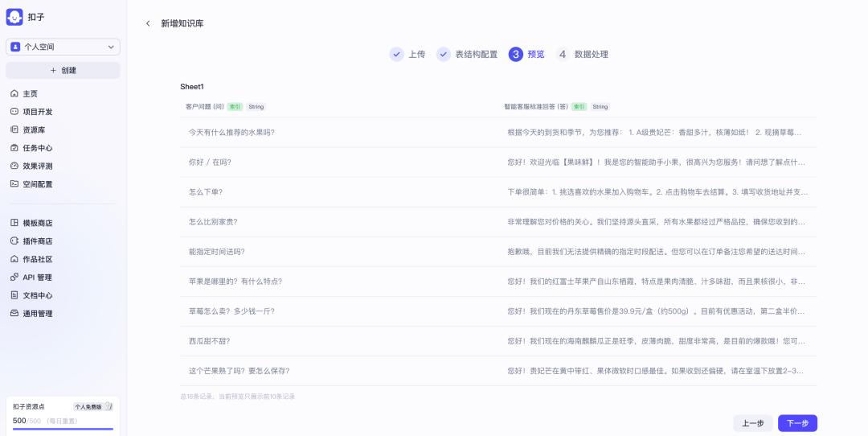Viewport: 868px width, 436px height.
Task: Click the 资源库 icon
Action: tap(14, 130)
